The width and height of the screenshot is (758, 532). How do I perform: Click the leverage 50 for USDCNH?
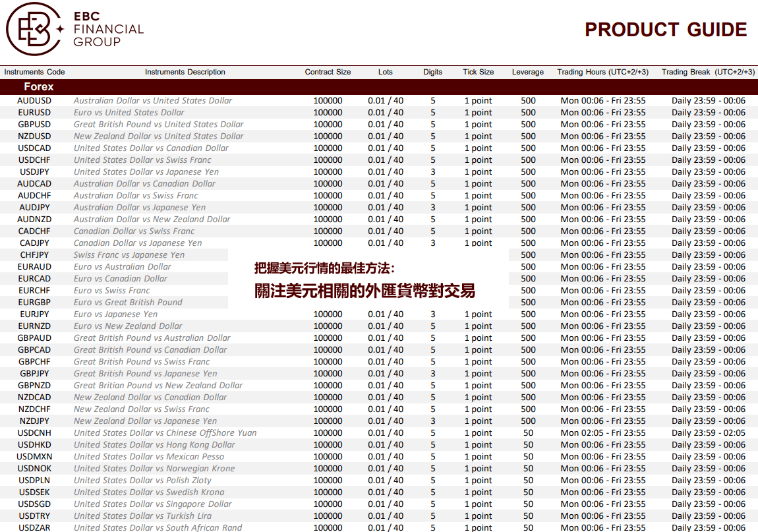(528, 433)
